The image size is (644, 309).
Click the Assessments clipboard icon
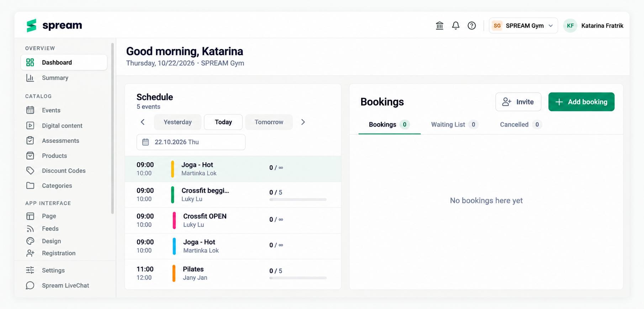pyautogui.click(x=30, y=140)
